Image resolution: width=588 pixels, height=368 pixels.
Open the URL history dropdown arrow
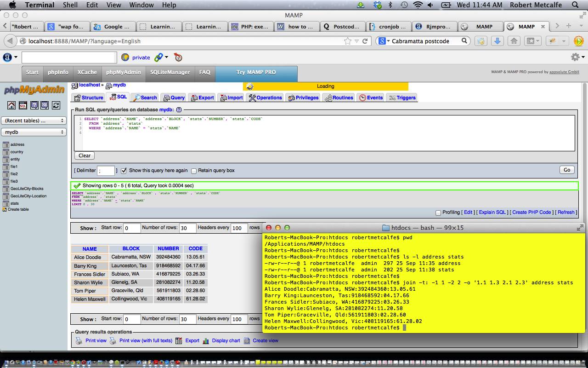click(357, 41)
